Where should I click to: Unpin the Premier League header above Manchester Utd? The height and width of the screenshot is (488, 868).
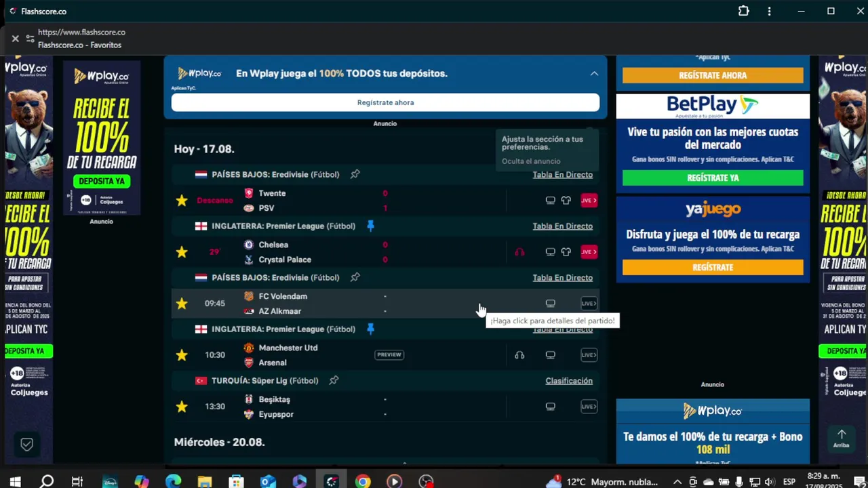(x=370, y=329)
